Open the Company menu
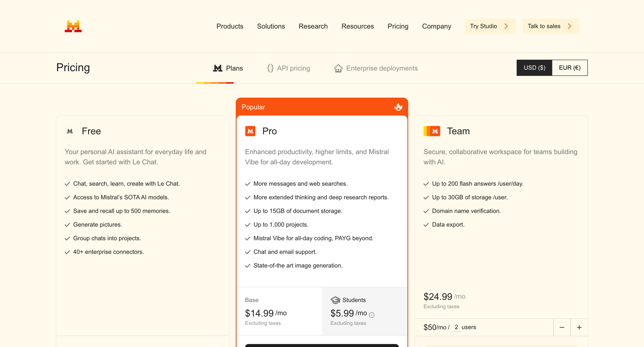The height and width of the screenshot is (347, 644). coord(437,26)
